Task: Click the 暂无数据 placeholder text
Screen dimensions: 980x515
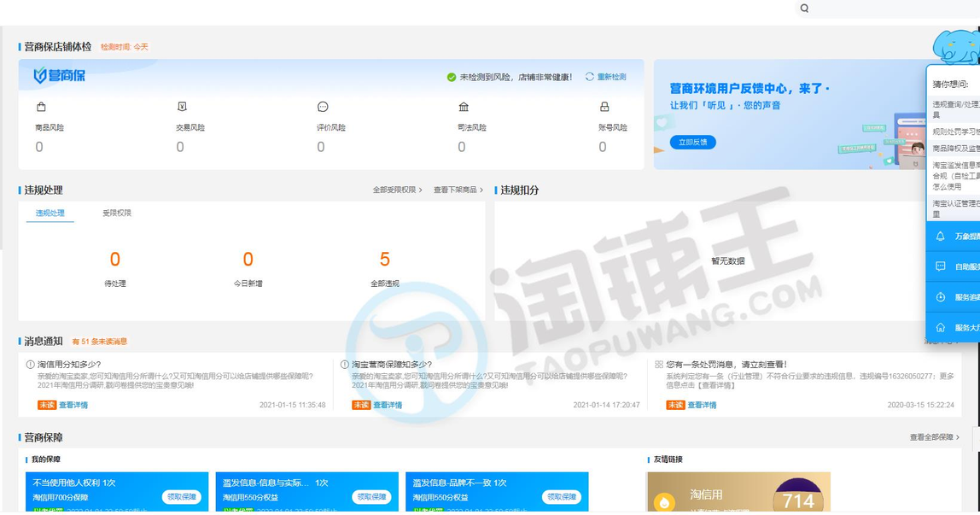Action: 727,261
